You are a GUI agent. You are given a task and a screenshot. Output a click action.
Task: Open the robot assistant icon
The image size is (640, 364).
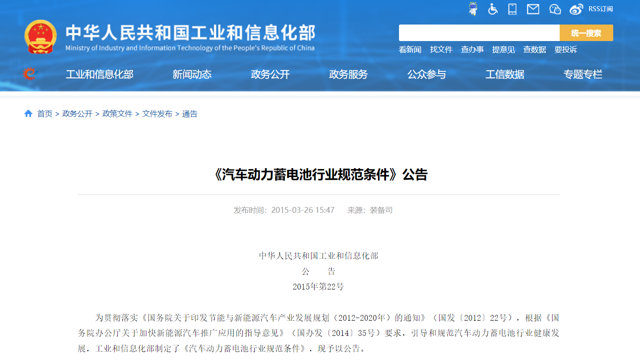(473, 8)
